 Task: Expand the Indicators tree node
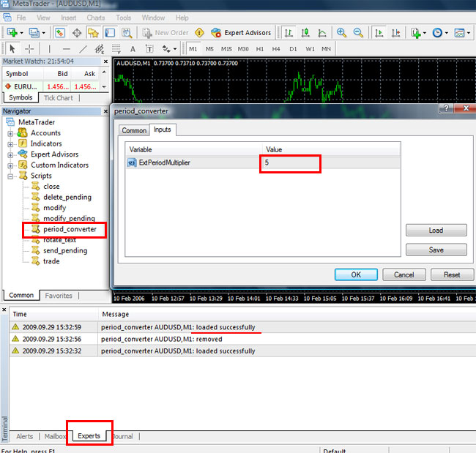10,144
